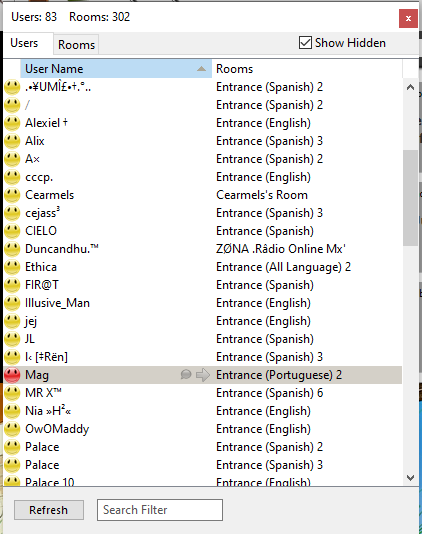The image size is (422, 534).
Task: Close the user list window
Action: coord(408,18)
